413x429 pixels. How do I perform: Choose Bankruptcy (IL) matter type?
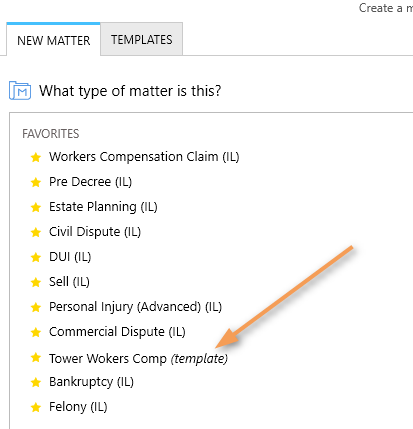[x=91, y=382]
